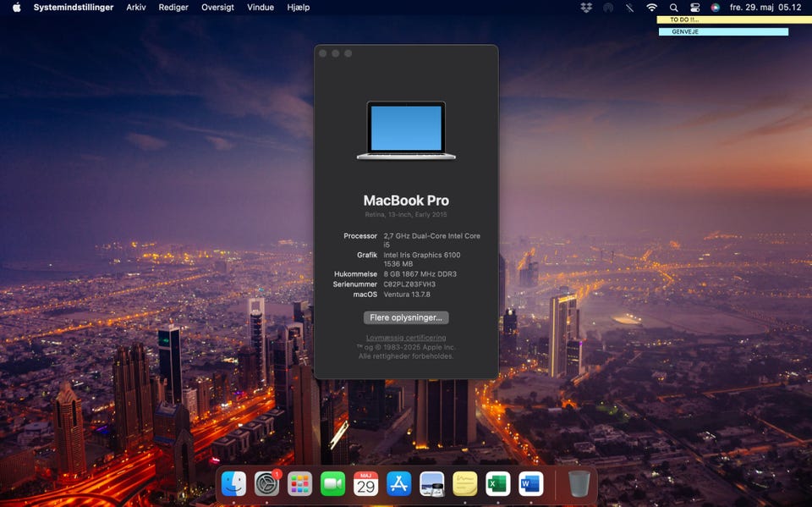The height and width of the screenshot is (507, 812).
Task: Click the date and time clock
Action: [x=765, y=8]
